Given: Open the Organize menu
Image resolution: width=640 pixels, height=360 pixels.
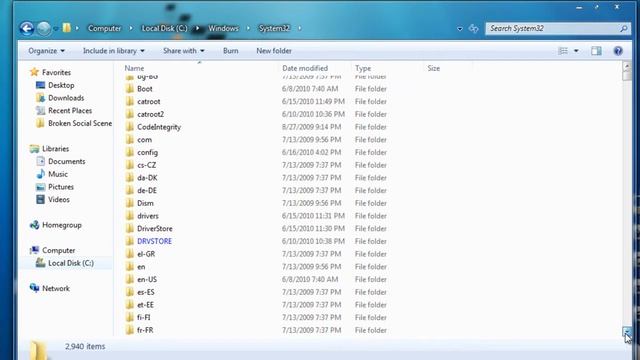Looking at the screenshot, I should point(46,51).
